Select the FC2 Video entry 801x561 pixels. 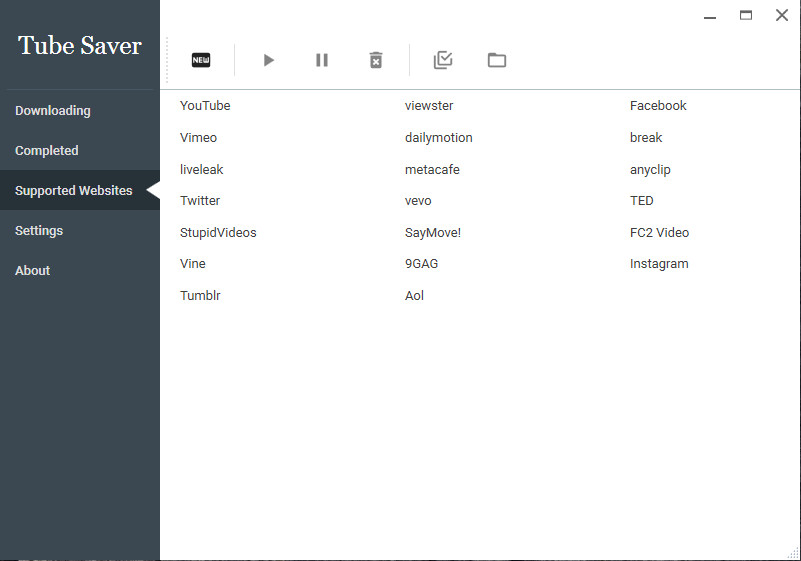point(659,232)
